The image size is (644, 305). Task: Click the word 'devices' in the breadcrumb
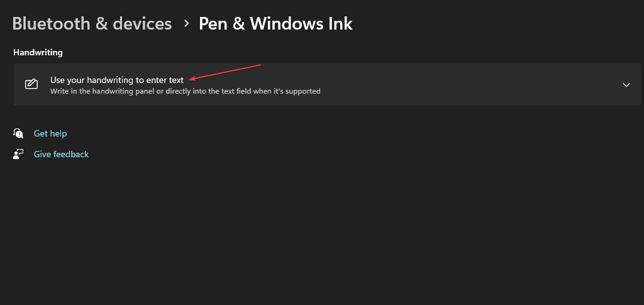pyautogui.click(x=142, y=24)
